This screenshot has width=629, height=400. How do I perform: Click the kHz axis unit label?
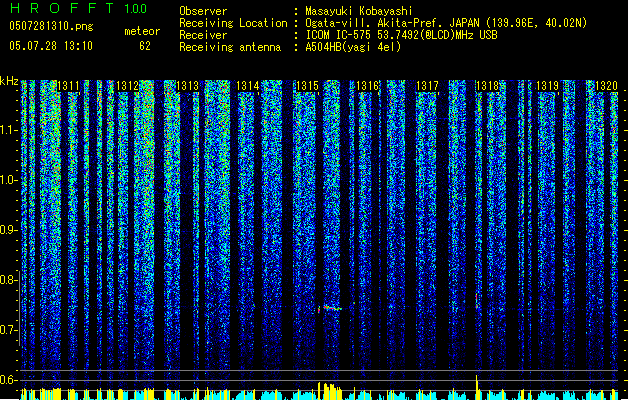click(9, 81)
